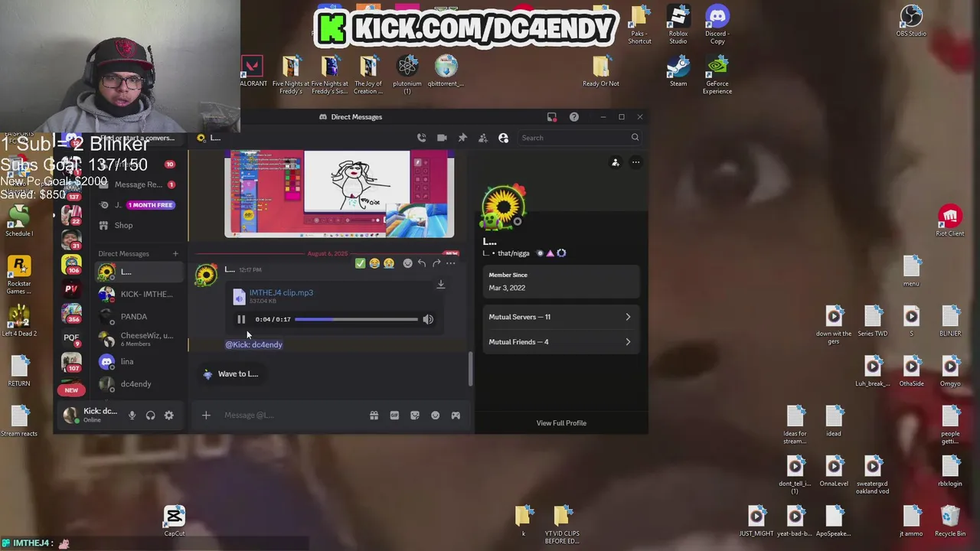Open add reaction picker on message
Viewport: 980px width, 551px height.
(407, 263)
